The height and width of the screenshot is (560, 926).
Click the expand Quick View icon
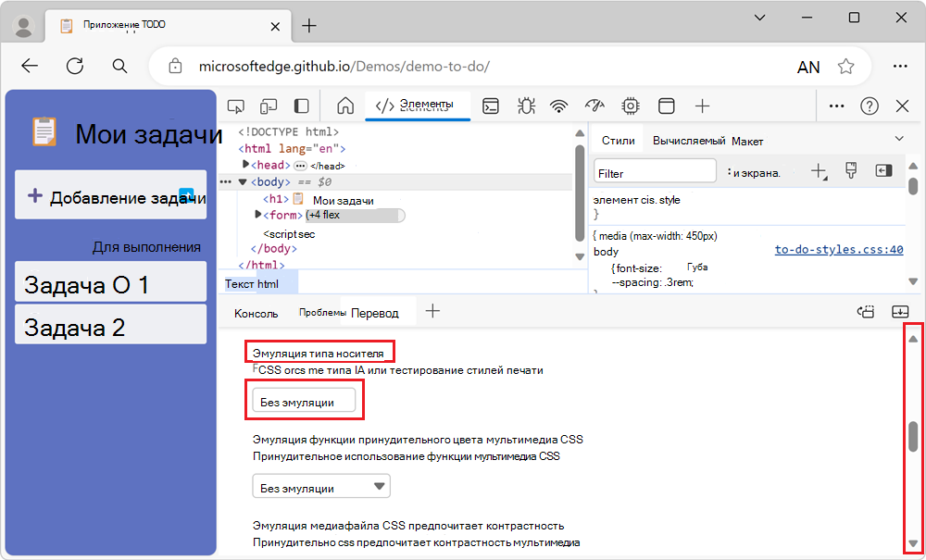click(900, 312)
